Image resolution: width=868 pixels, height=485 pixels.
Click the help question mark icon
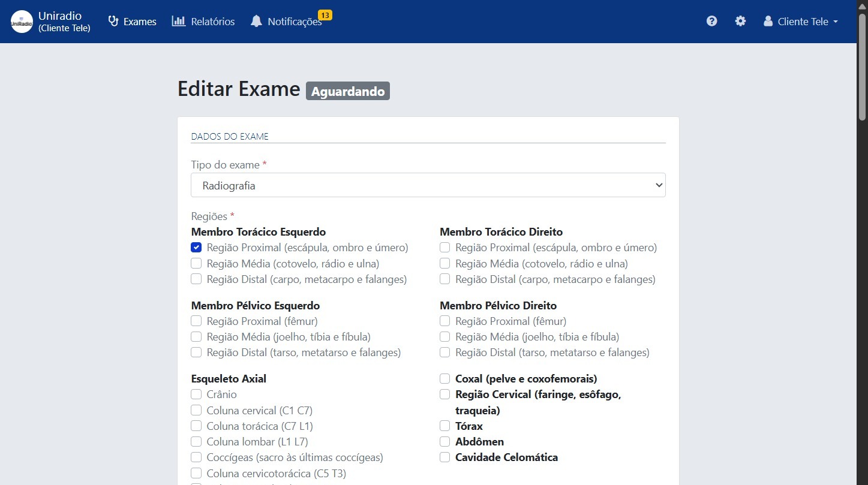click(711, 20)
